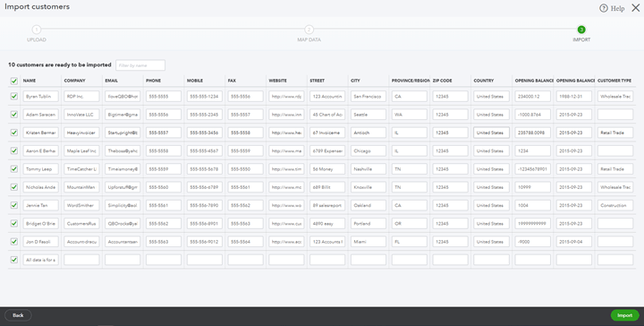Uncheck the Jennie Tan row checkbox
Screen dimensions: 644x326
pyautogui.click(x=14, y=205)
